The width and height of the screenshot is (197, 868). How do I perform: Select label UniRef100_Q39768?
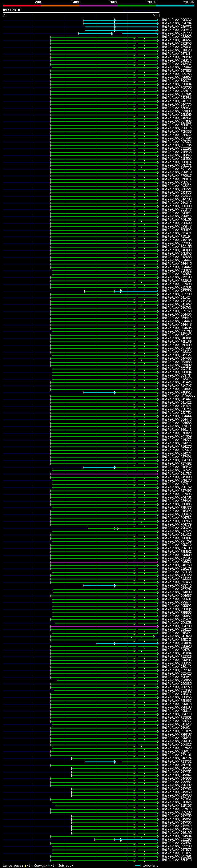[x=177, y=311]
